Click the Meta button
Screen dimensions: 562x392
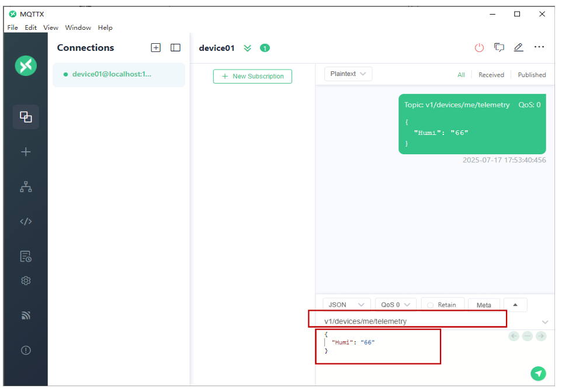484,306
